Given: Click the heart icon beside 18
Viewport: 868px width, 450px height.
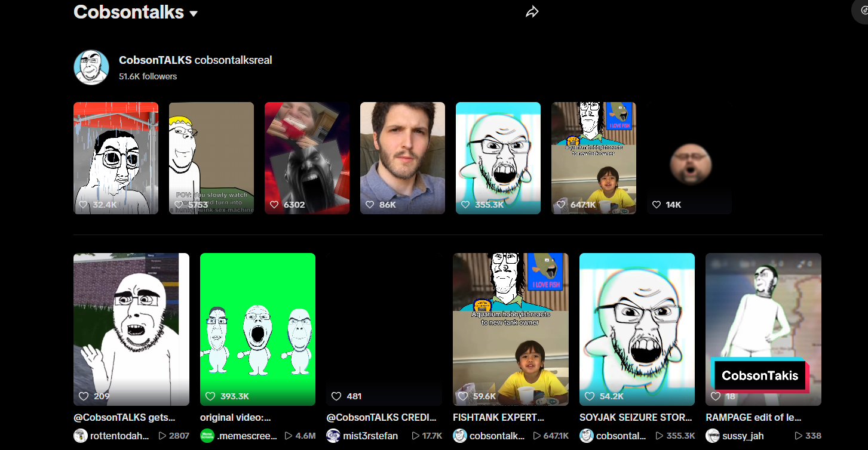Looking at the screenshot, I should click(x=716, y=396).
